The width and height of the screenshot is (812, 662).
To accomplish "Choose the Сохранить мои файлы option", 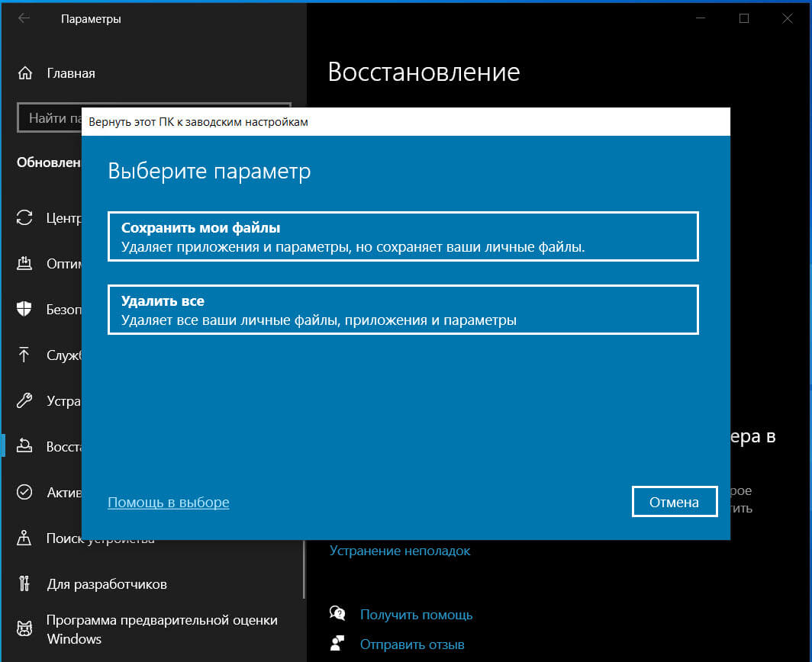I will pyautogui.click(x=403, y=237).
